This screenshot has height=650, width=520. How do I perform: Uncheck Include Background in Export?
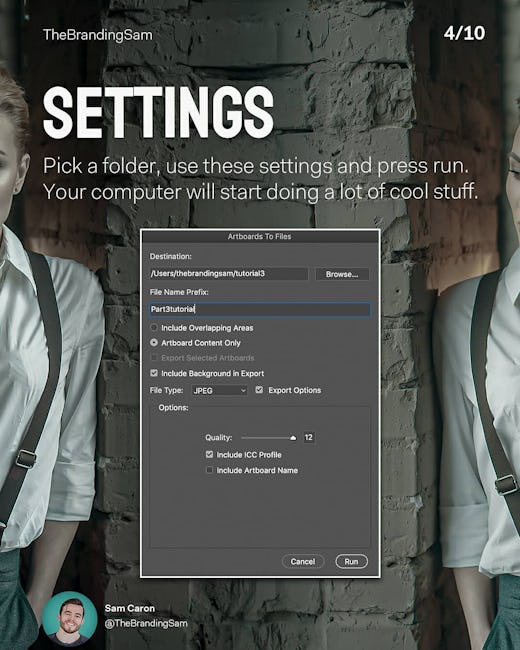pos(154,373)
